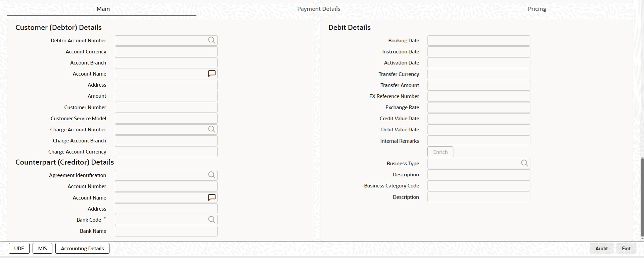Image resolution: width=644 pixels, height=260 pixels.
Task: Focus the Account Branch field
Action: click(166, 62)
